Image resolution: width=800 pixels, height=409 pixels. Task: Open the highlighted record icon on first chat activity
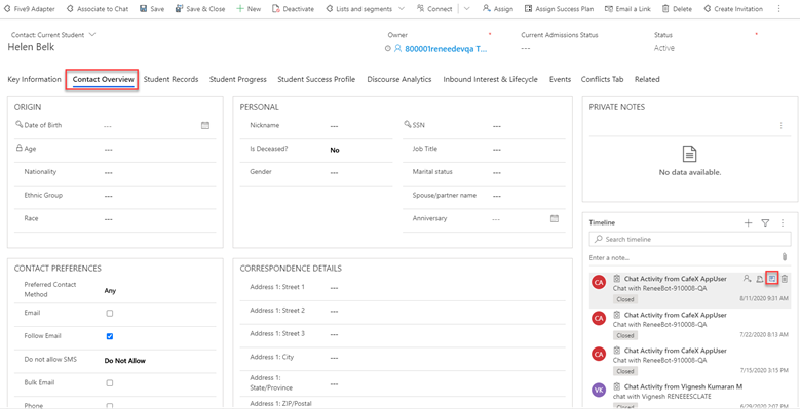tap(772, 279)
